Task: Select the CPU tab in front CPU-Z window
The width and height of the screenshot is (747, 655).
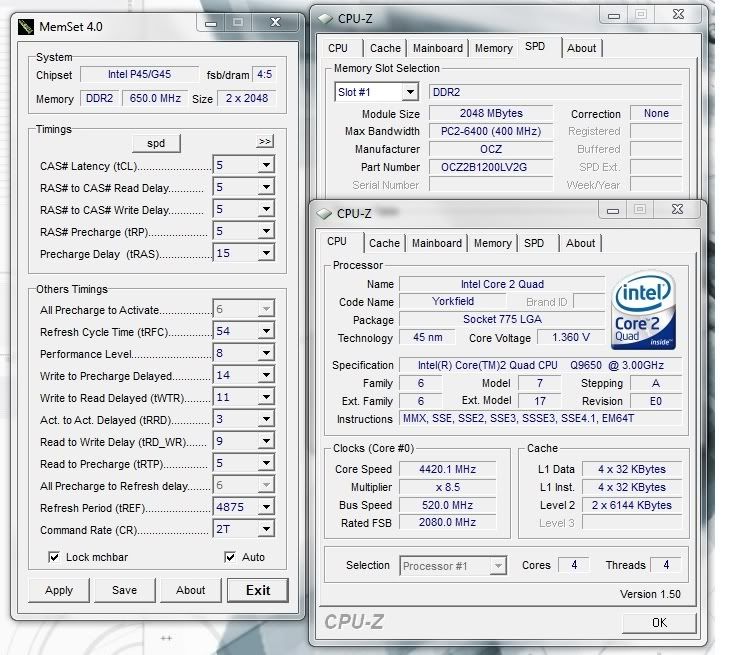Action: click(x=337, y=242)
